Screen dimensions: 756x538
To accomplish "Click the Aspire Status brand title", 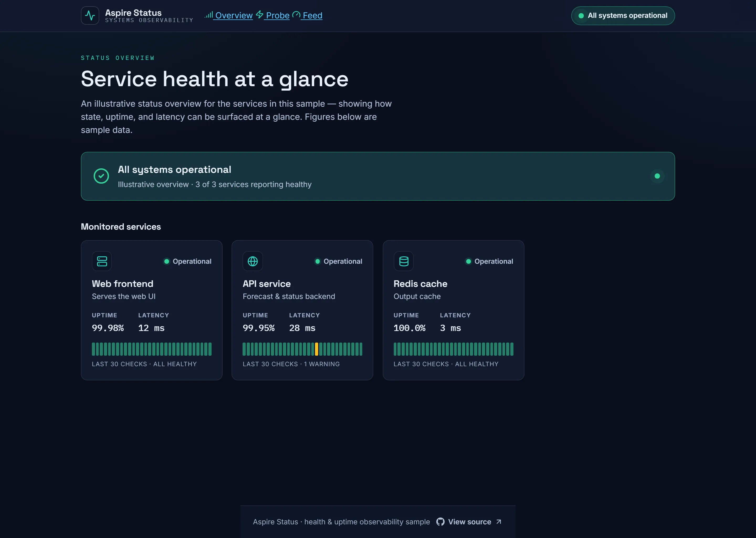I will click(133, 13).
